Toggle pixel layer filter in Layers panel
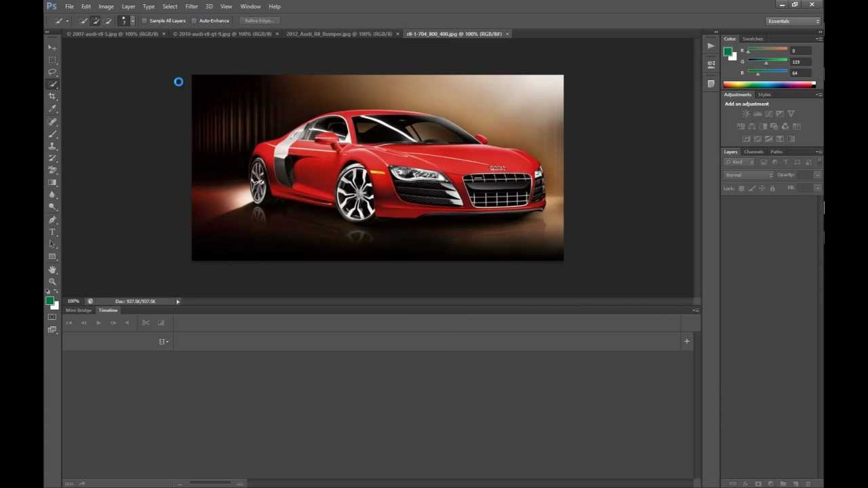 click(x=764, y=163)
